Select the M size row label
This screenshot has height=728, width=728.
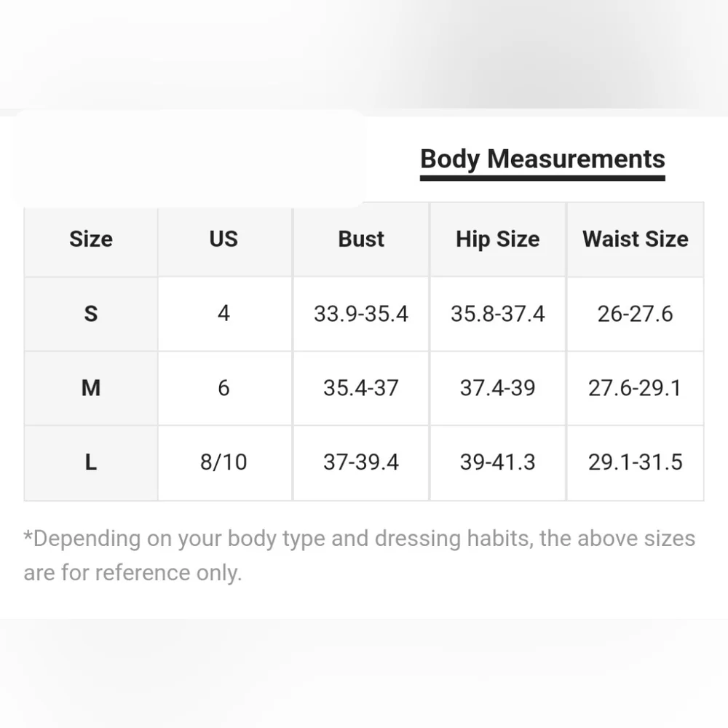point(91,388)
